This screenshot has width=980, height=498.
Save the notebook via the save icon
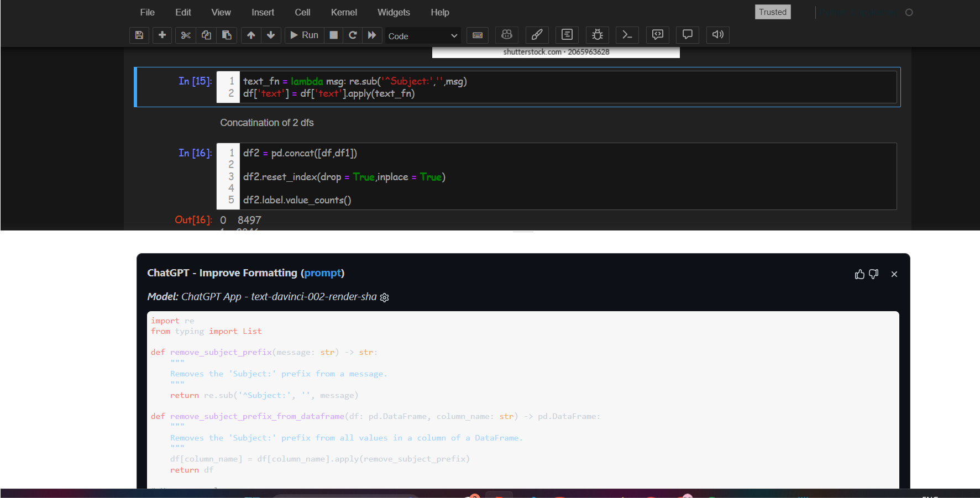[139, 35]
